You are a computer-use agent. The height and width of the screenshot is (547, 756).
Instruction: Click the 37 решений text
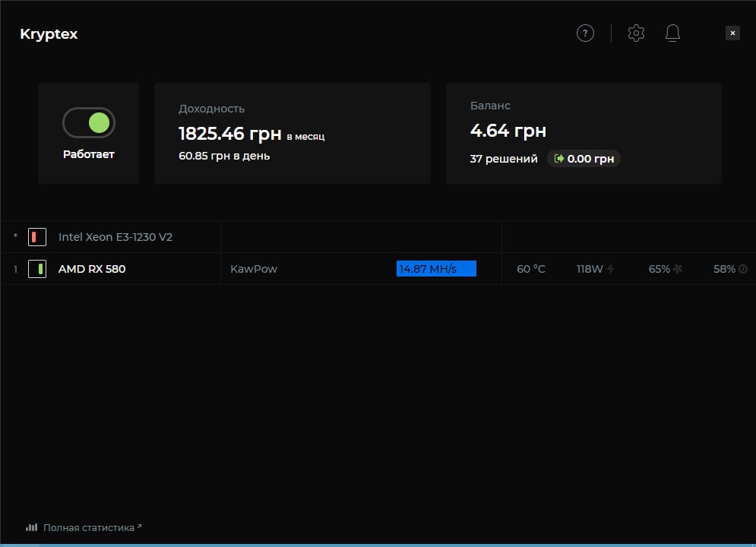tap(504, 159)
